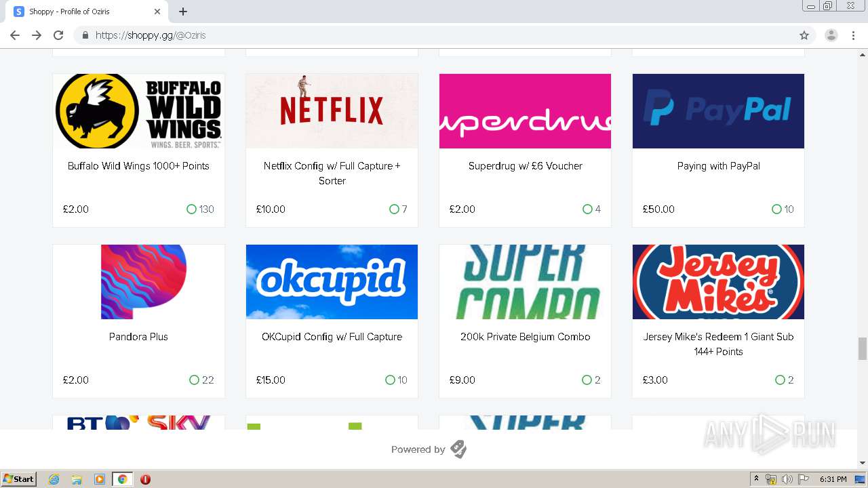Viewport: 868px width, 488px height.
Task: Open the Action Center flag icon
Action: coord(804,479)
